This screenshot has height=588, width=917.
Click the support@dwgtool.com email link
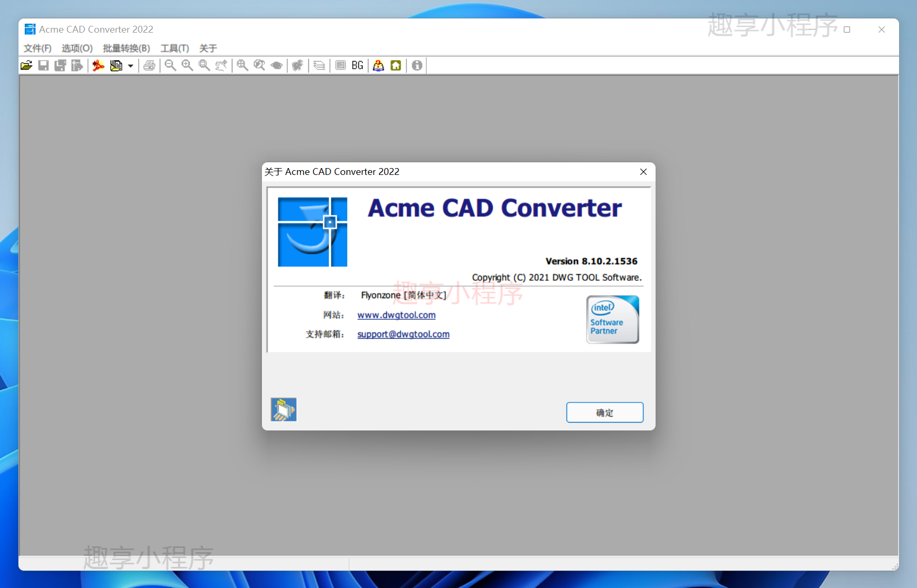click(x=403, y=334)
